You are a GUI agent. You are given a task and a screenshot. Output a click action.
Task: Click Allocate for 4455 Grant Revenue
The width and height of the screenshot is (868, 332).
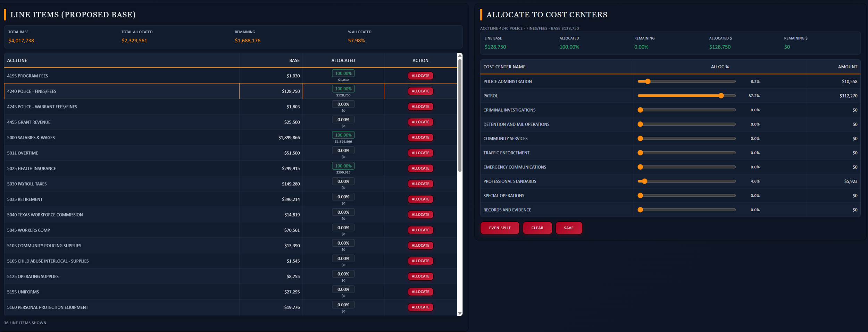tap(420, 122)
